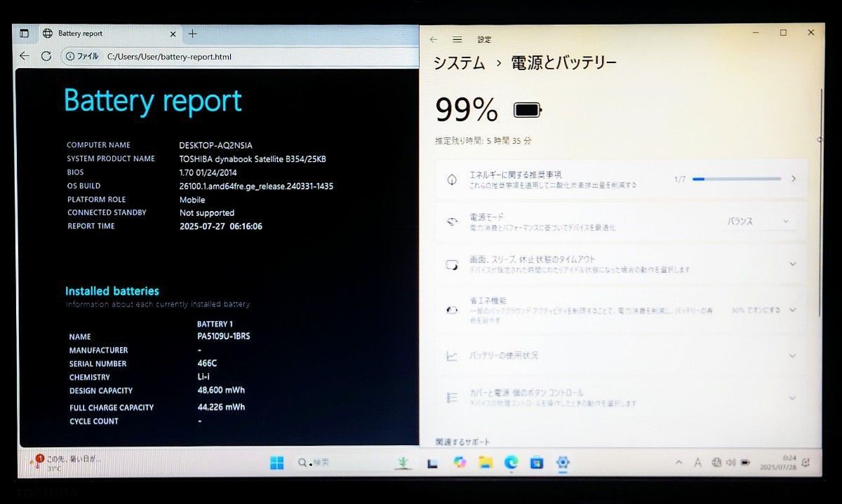Image resolution: width=842 pixels, height=504 pixels.
Task: Click the 48,600 mWh design capacity value
Action: 221,390
